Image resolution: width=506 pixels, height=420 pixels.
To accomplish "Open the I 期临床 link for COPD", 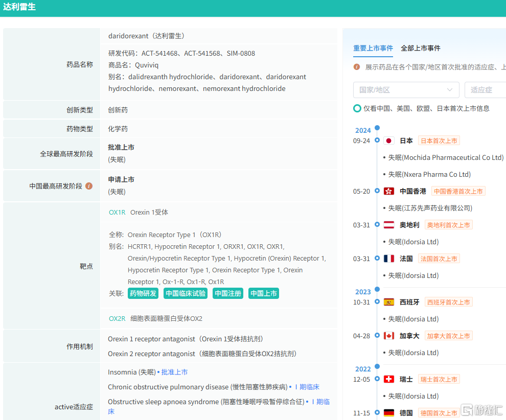I will 307,387.
